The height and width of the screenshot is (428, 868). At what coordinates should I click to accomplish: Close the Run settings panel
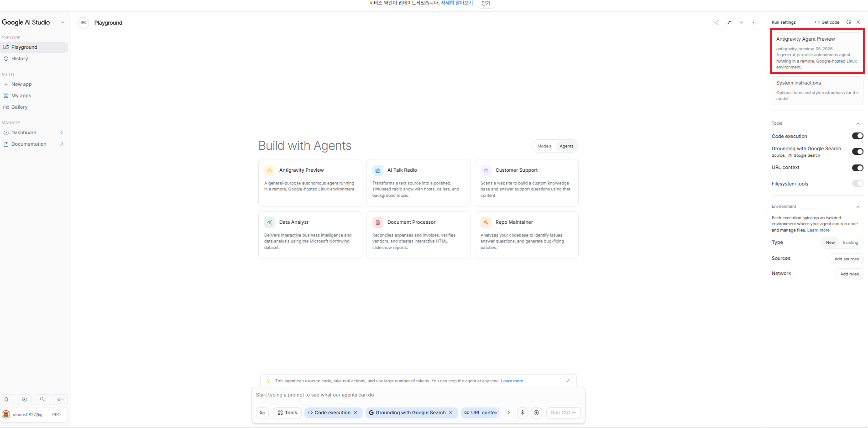858,22
